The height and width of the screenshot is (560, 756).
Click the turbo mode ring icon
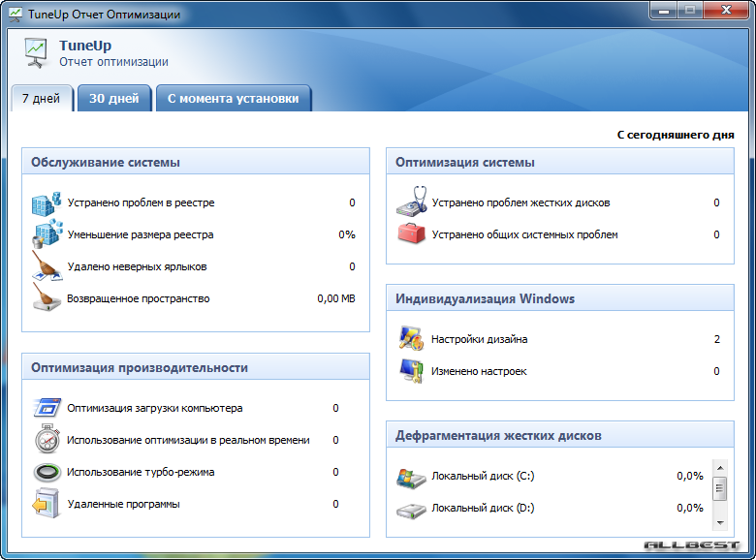point(47,472)
